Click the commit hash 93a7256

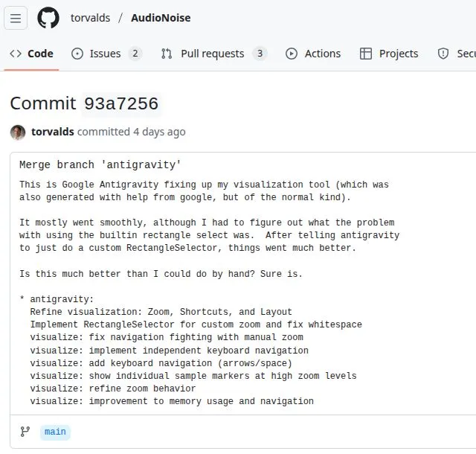tap(121, 103)
